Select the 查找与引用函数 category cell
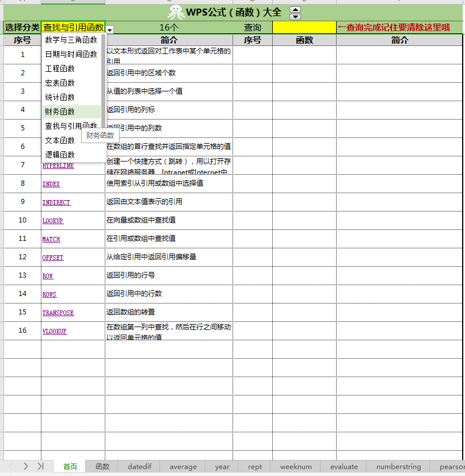 73,28
